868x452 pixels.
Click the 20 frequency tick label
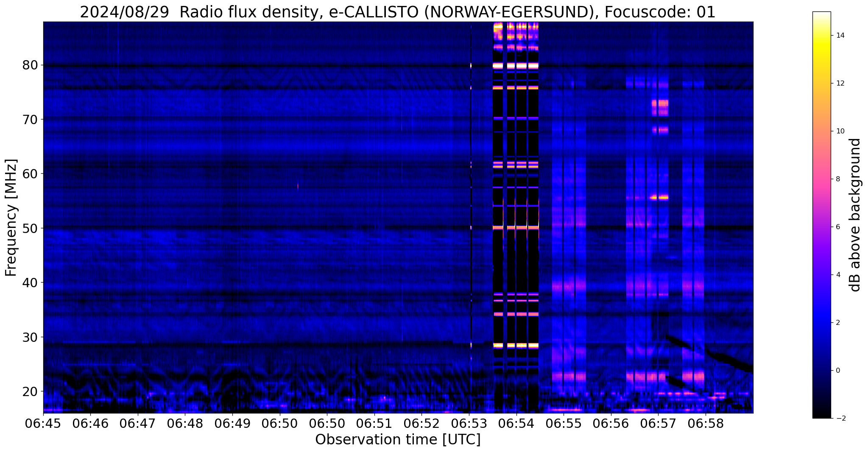coord(31,391)
